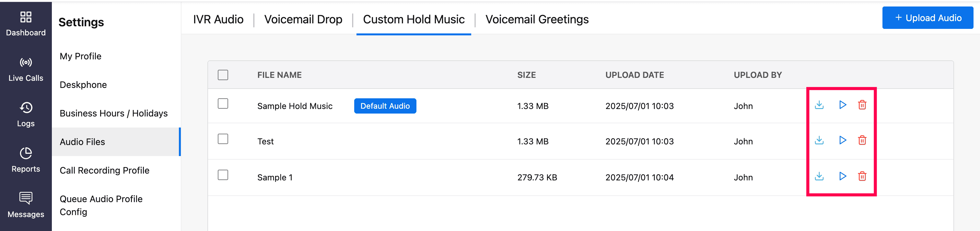The height and width of the screenshot is (231, 980).
Task: Delete the Sample 1 audio file
Action: 862,176
